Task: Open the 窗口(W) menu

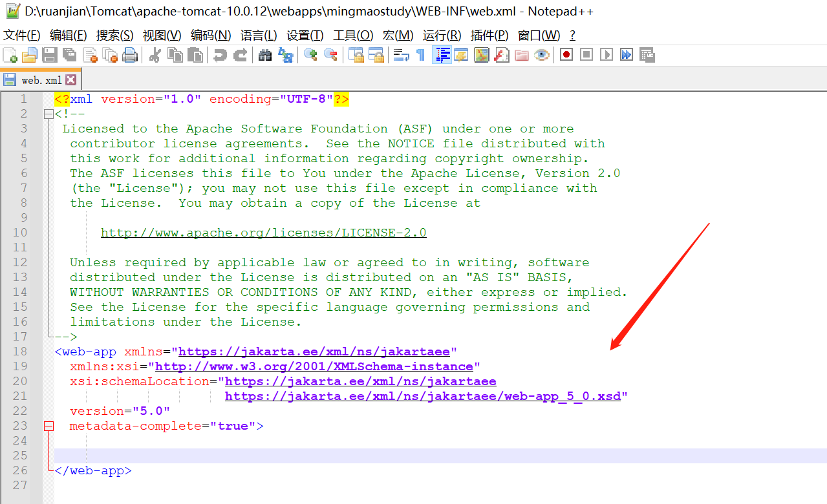Action: coord(539,35)
